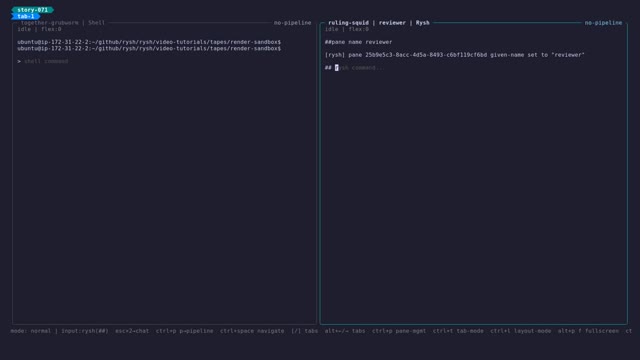Click the 'input:rysh(##)' status bar entry
This screenshot has width=640, height=360.
click(x=85, y=331)
